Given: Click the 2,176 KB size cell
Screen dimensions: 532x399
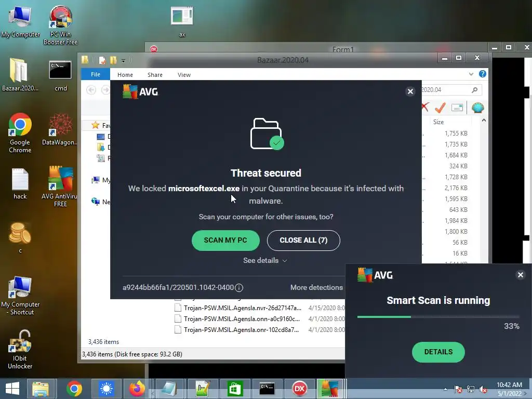Looking at the screenshot, I should [x=456, y=188].
